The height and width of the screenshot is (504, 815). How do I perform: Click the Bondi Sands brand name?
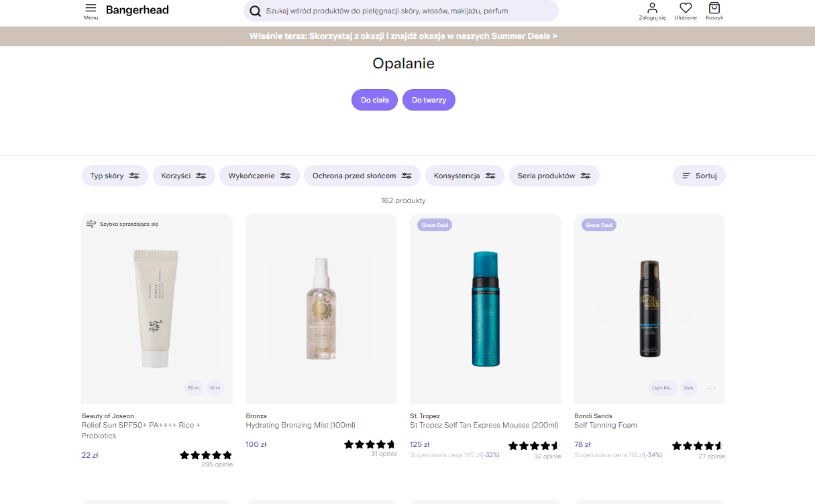click(594, 416)
